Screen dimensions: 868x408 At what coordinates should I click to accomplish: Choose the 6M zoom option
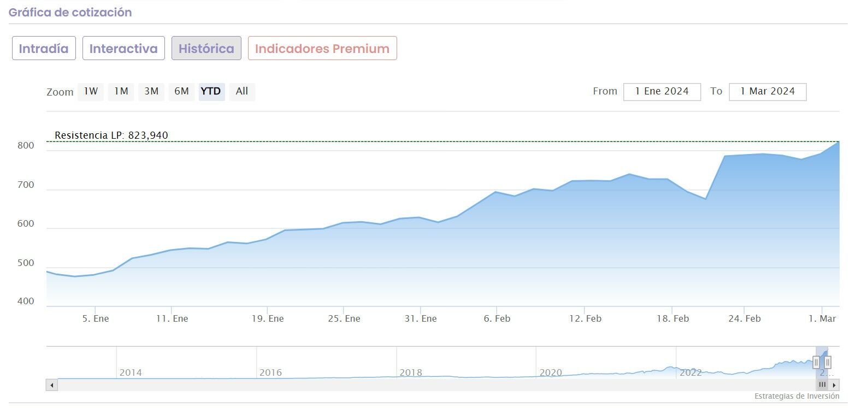tap(181, 91)
